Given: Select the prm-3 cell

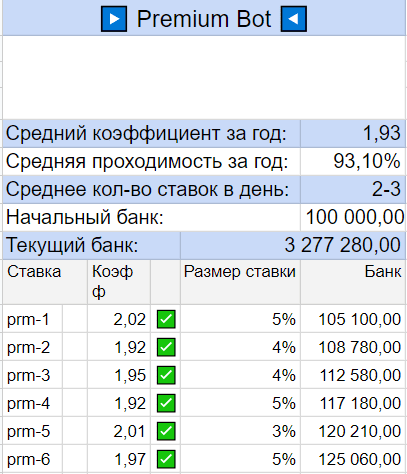Looking at the screenshot, I should click(x=32, y=375).
